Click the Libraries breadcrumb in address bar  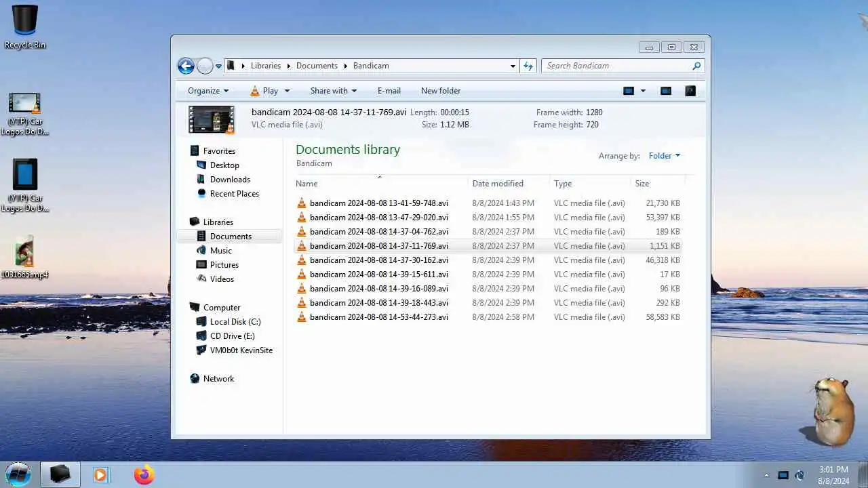pyautogui.click(x=266, y=66)
